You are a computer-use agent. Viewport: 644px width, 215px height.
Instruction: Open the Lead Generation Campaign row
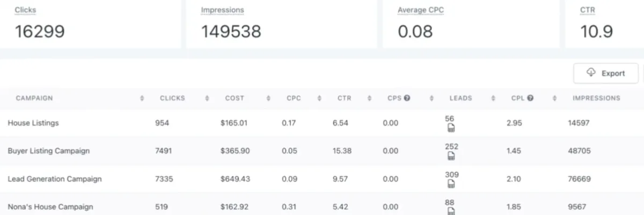(322, 179)
